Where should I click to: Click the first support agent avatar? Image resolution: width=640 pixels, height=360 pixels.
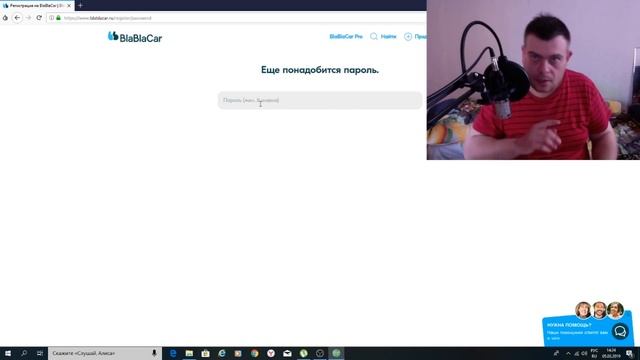coord(583,310)
